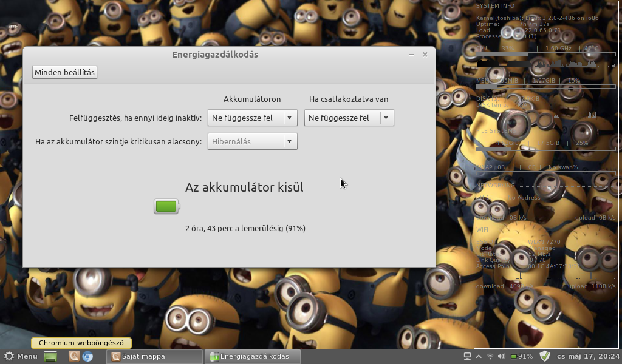Click the computer display tray icon
The height and width of the screenshot is (364, 622).
[x=467, y=356]
